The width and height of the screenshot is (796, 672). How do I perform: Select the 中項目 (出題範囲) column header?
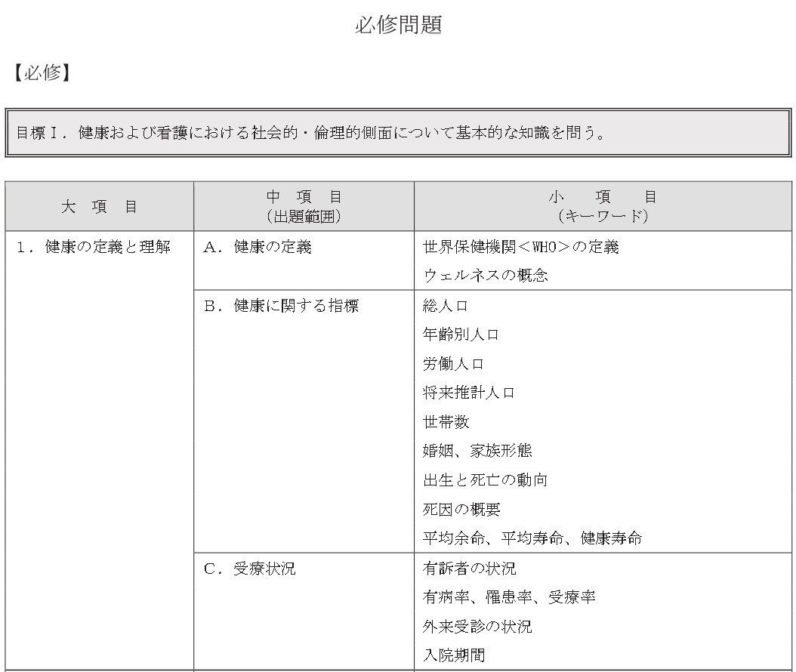(304, 207)
